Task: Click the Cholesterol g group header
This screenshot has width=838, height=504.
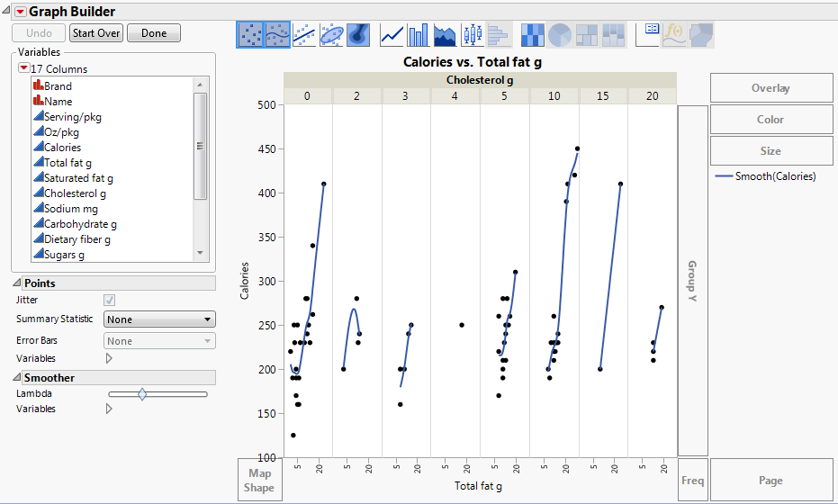Action: [480, 80]
